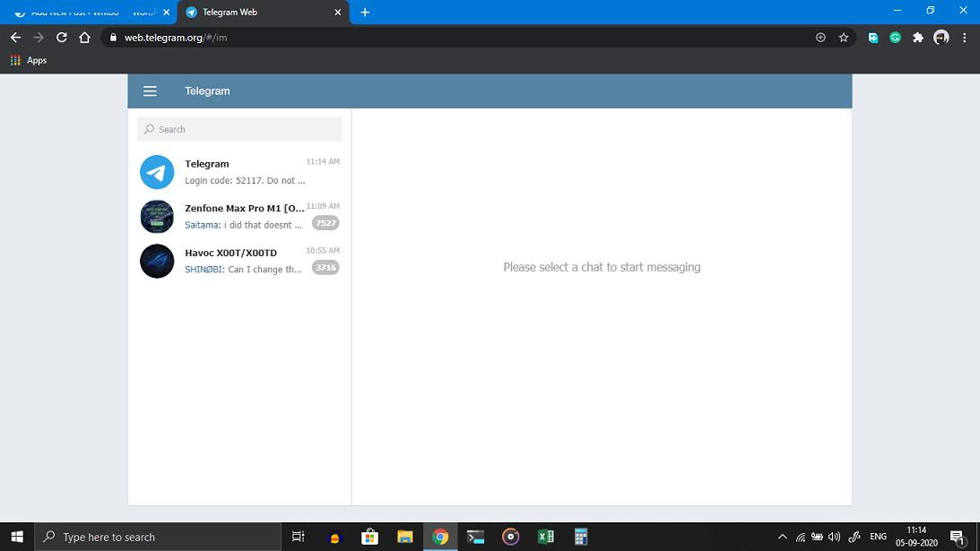Focus the chat Search field
This screenshot has width=980, height=551.
(x=239, y=129)
